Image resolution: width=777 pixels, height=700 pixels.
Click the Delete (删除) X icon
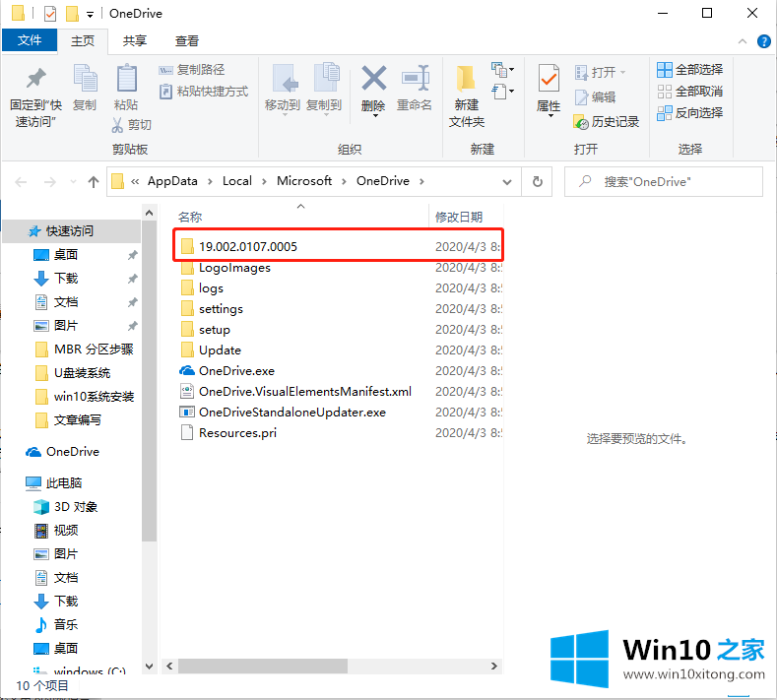coord(373,79)
